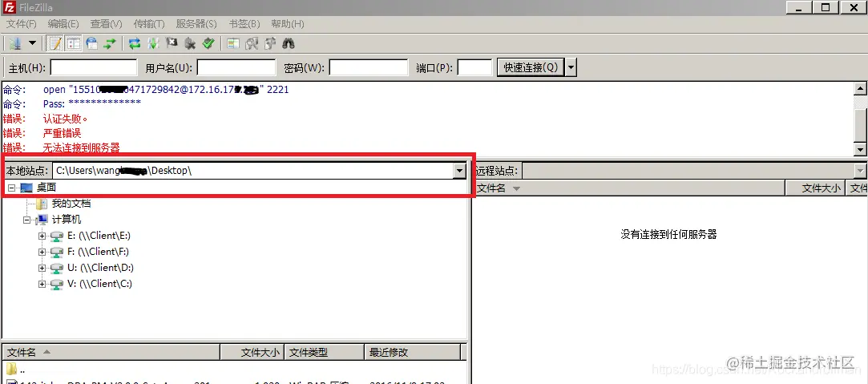Open the 书签(B) menu
Image resolution: width=868 pixels, height=384 pixels.
point(244,24)
